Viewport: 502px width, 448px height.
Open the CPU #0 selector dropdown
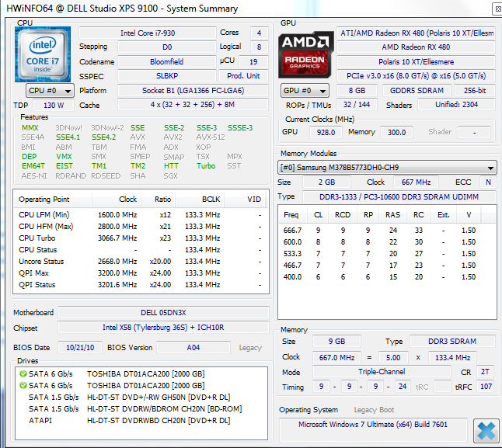50,91
